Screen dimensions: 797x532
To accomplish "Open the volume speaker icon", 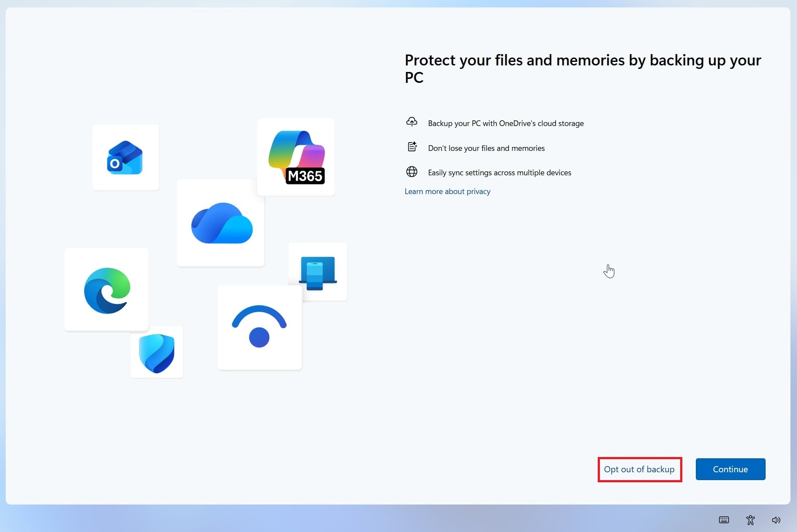I will (x=776, y=520).
